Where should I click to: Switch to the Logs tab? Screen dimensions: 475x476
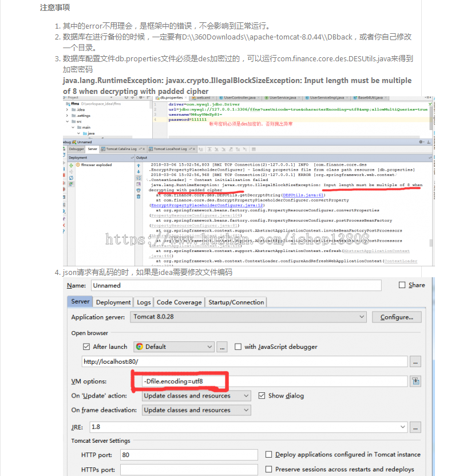point(144,302)
